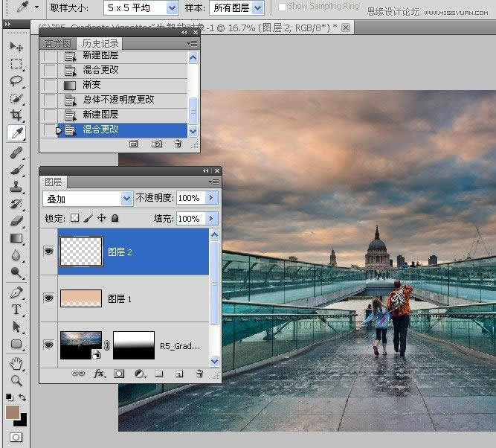Hide 图层 2 using its eye icon
The height and width of the screenshot is (448, 496).
point(49,252)
